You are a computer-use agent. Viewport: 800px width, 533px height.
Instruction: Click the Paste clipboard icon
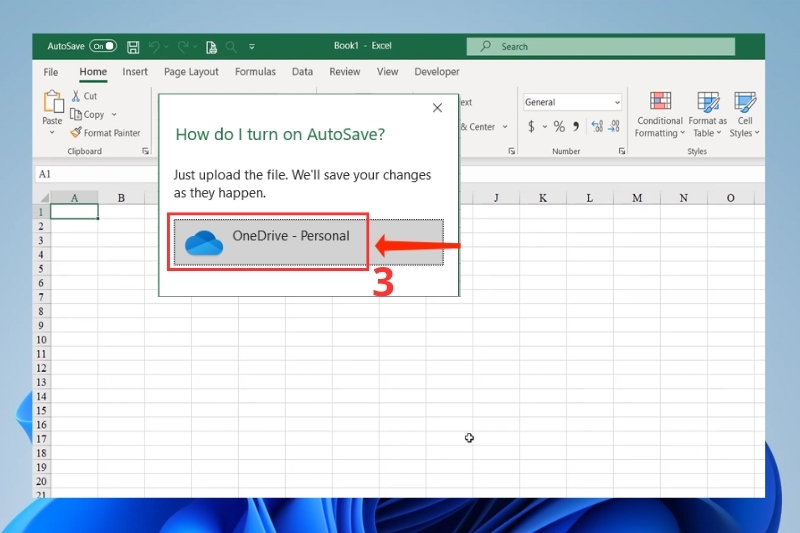coord(53,101)
